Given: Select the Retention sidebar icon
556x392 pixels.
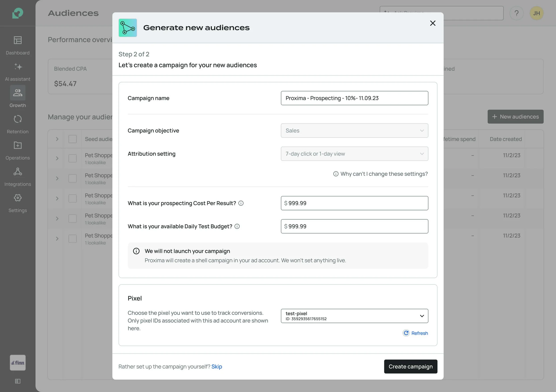Looking at the screenshot, I should (18, 119).
